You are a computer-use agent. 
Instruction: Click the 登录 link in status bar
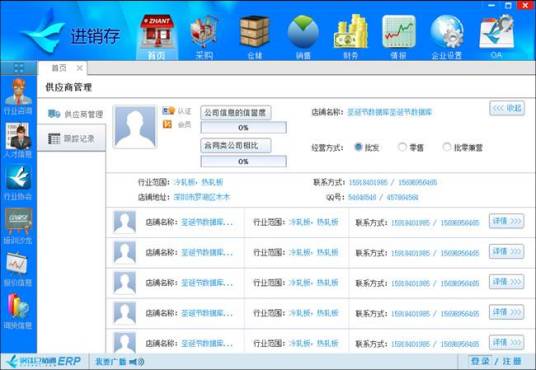point(480,361)
